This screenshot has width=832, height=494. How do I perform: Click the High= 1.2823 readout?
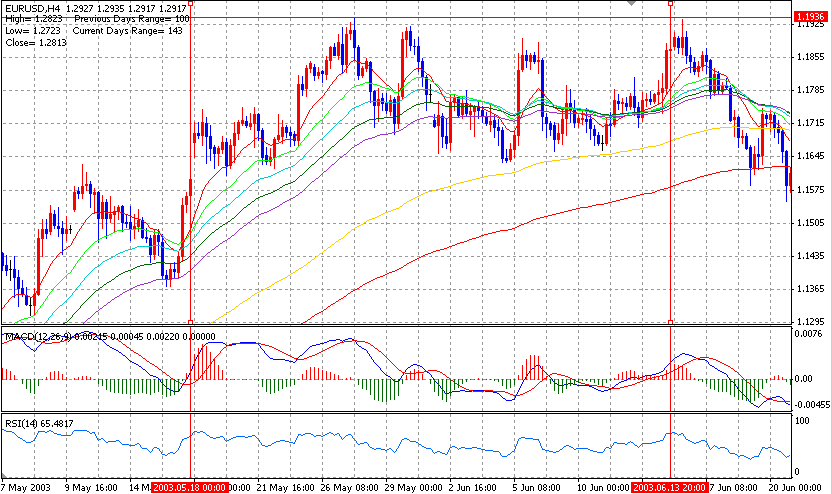click(33, 19)
